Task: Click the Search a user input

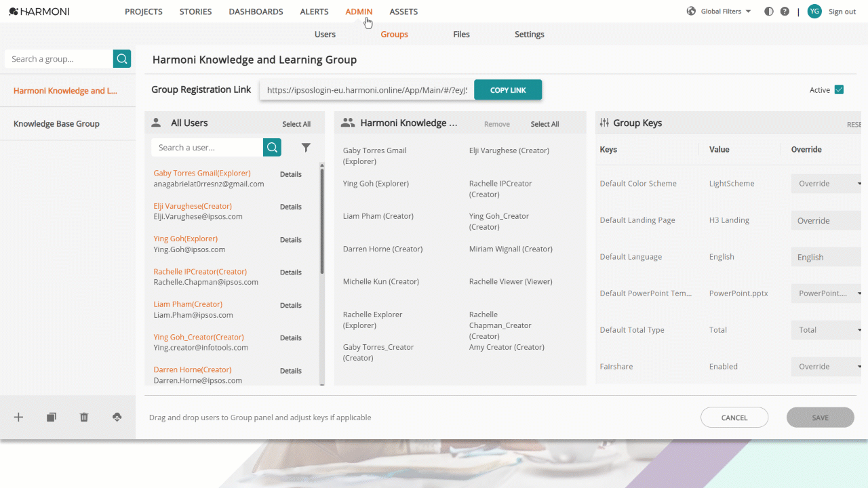Action: pyautogui.click(x=207, y=147)
